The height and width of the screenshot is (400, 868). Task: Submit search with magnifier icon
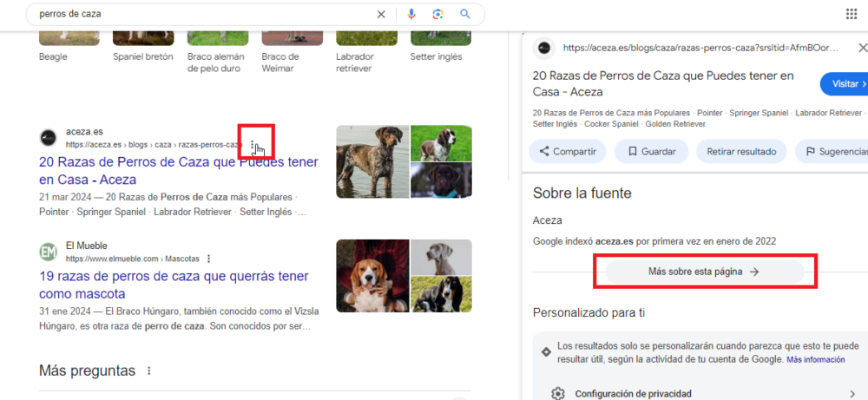pos(465,15)
